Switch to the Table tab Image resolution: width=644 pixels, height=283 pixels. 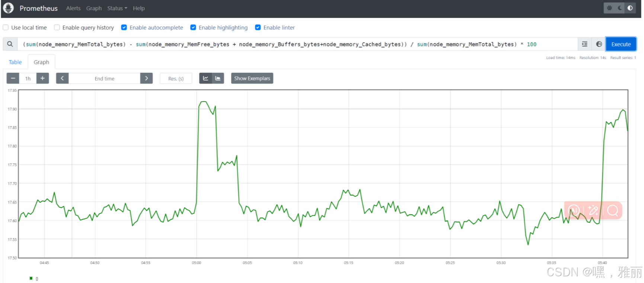(x=15, y=62)
